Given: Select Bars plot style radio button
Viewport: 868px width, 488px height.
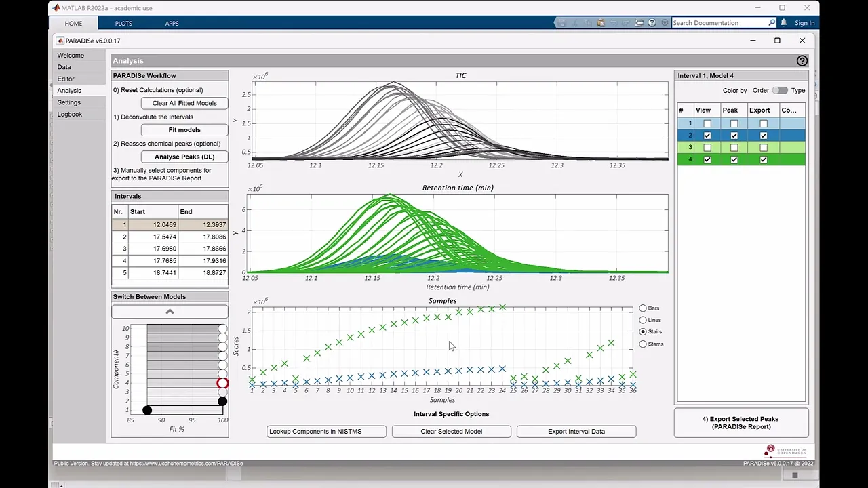Looking at the screenshot, I should pyautogui.click(x=643, y=308).
